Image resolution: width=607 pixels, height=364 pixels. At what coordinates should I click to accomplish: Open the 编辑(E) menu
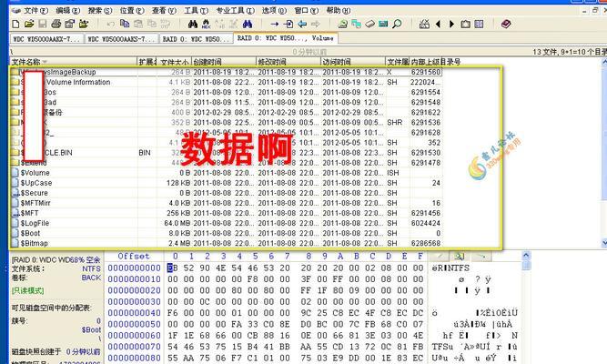(x=67, y=10)
